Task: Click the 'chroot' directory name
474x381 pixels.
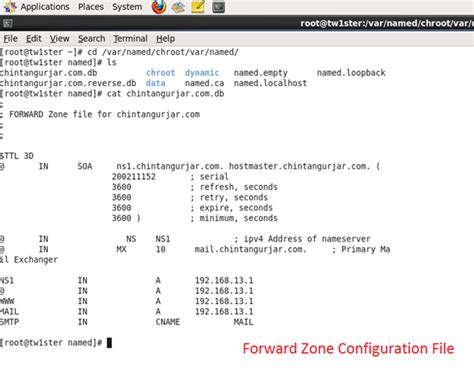Action: click(160, 73)
